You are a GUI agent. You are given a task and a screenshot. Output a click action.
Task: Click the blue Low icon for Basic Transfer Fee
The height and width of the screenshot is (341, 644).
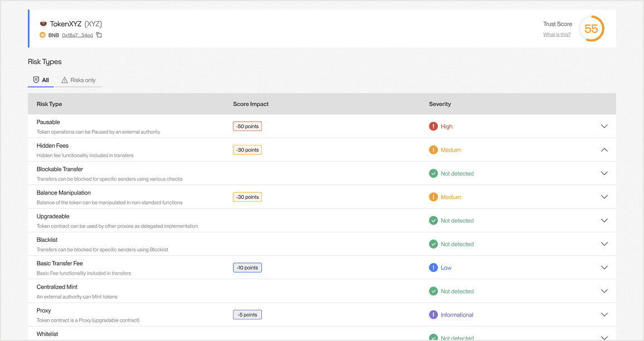point(433,267)
